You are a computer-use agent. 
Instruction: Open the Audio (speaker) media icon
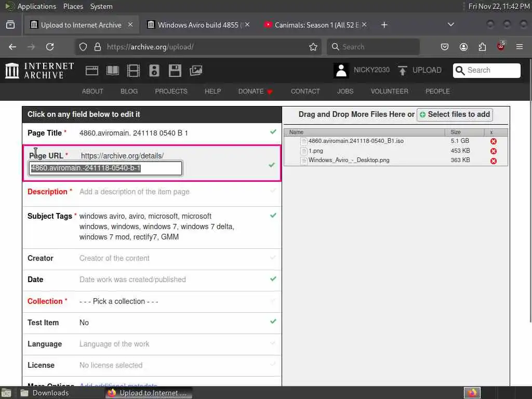tap(154, 71)
